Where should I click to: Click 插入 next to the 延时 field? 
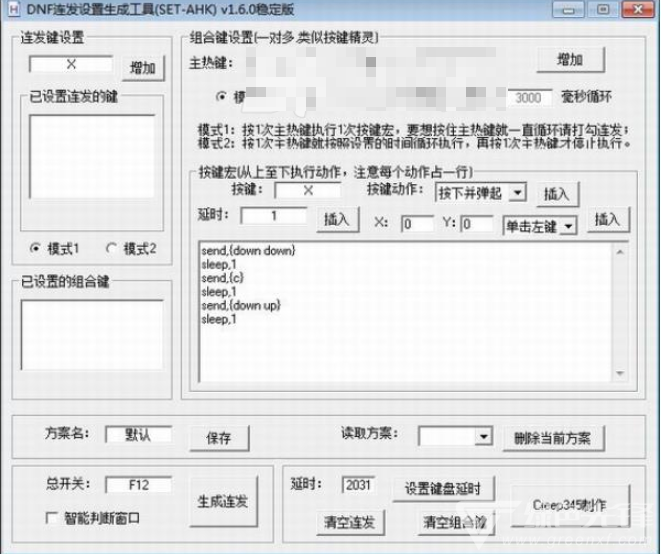coord(337,219)
